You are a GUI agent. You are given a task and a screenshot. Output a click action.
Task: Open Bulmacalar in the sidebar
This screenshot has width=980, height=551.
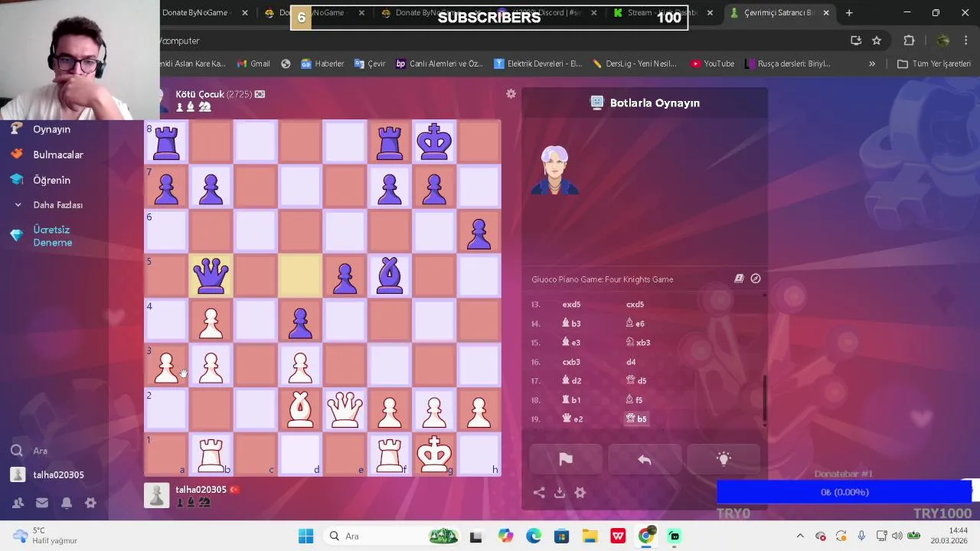pyautogui.click(x=57, y=155)
